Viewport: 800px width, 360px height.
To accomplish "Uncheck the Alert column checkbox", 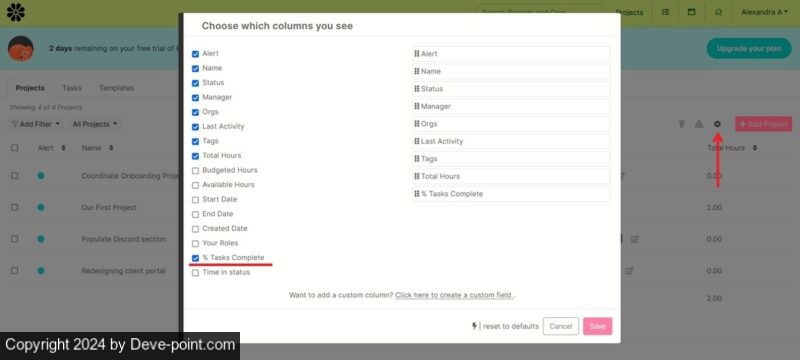I will (x=195, y=54).
